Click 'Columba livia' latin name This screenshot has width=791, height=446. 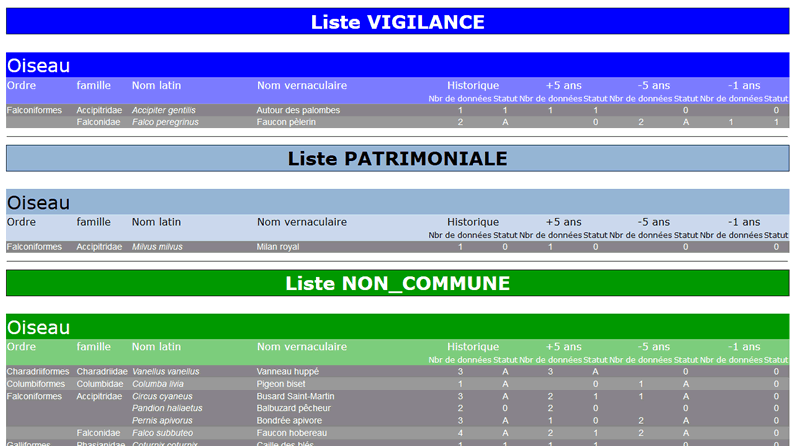[157, 384]
